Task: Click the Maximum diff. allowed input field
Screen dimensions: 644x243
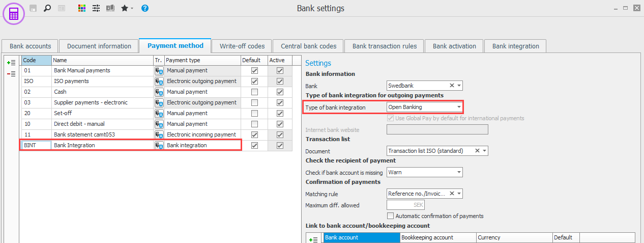Action: pos(405,205)
